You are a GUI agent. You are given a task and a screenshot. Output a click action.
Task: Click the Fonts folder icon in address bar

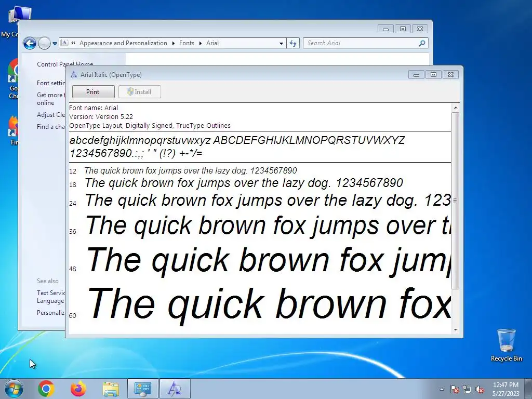point(64,43)
